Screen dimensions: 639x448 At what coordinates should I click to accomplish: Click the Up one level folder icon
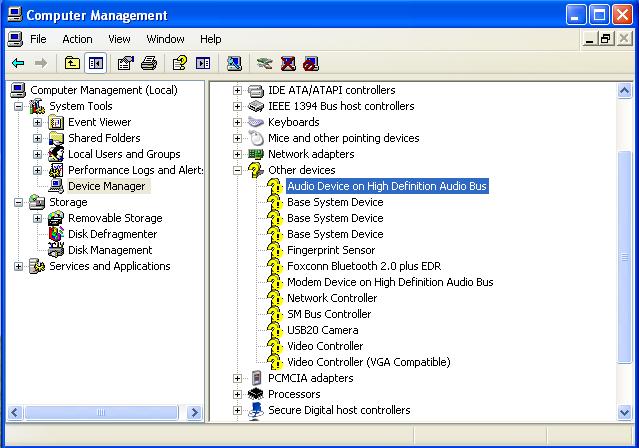[x=72, y=63]
